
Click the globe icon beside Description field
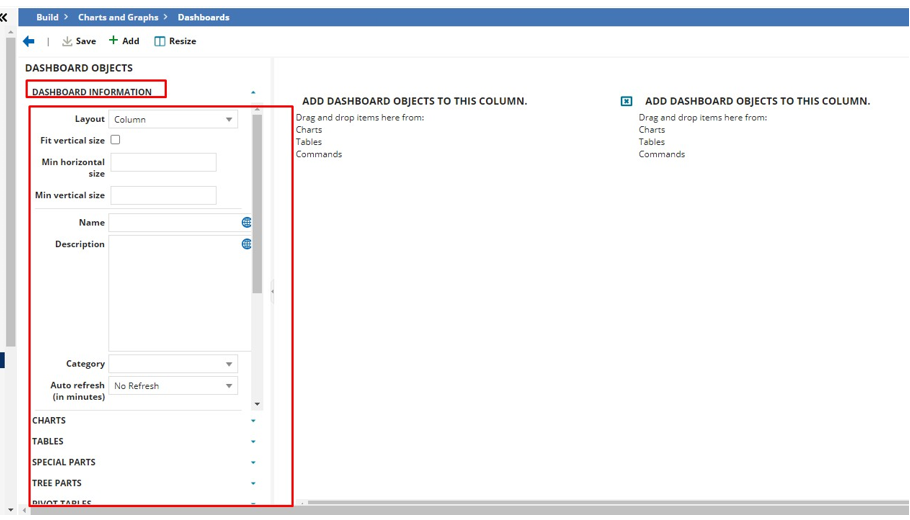[247, 244]
